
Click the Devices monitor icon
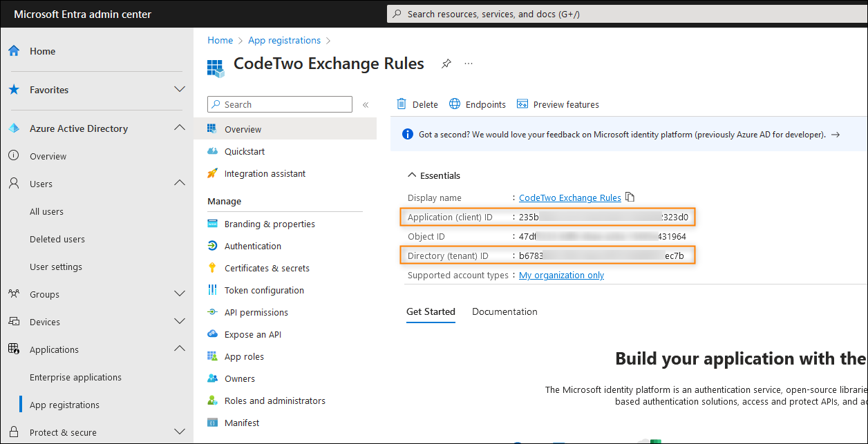click(x=14, y=322)
